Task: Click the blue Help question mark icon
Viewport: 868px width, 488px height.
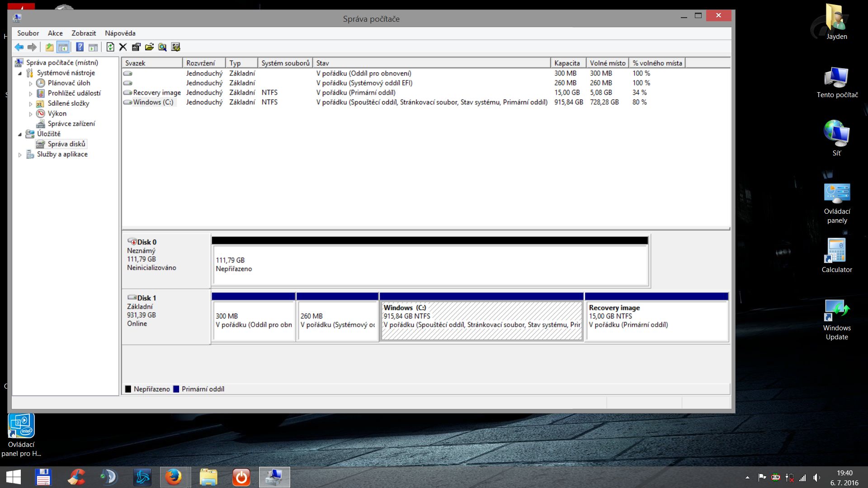Action: pos(80,47)
